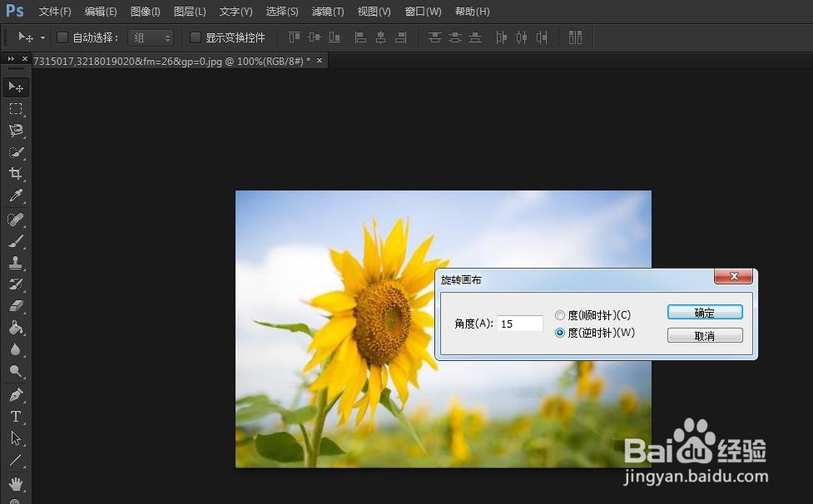Select the Horizontal Type tool

[x=16, y=417]
